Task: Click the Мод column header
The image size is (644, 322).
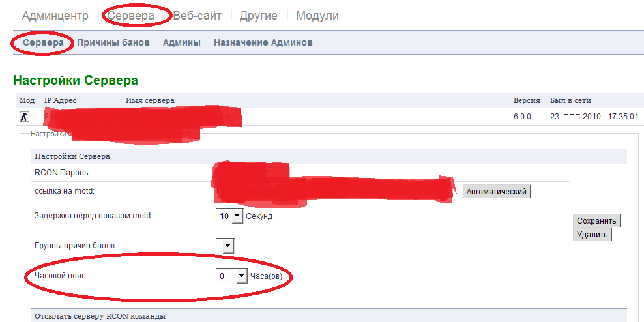Action: point(27,100)
